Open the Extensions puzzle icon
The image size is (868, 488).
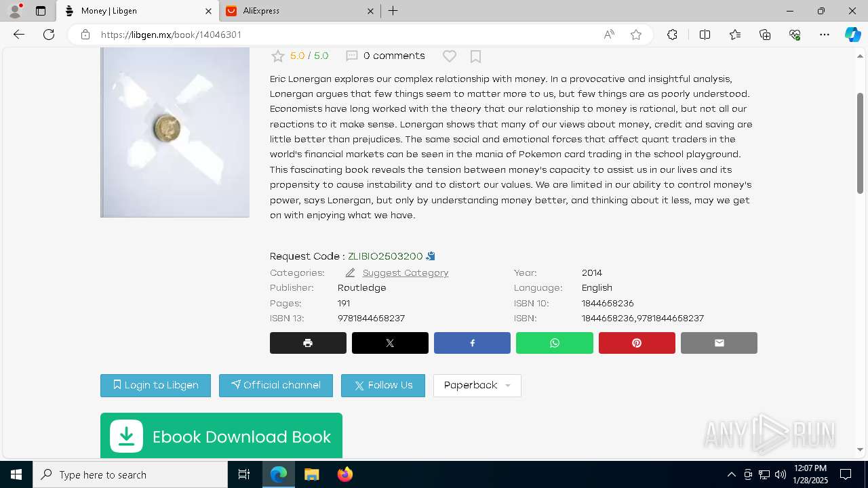pos(672,35)
